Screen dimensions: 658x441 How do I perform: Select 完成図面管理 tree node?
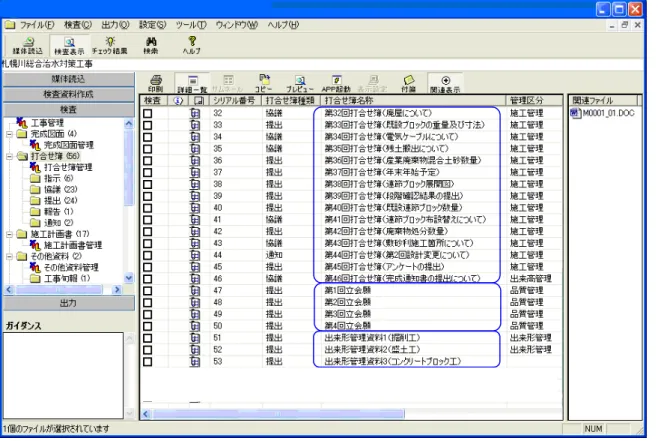tap(69, 145)
